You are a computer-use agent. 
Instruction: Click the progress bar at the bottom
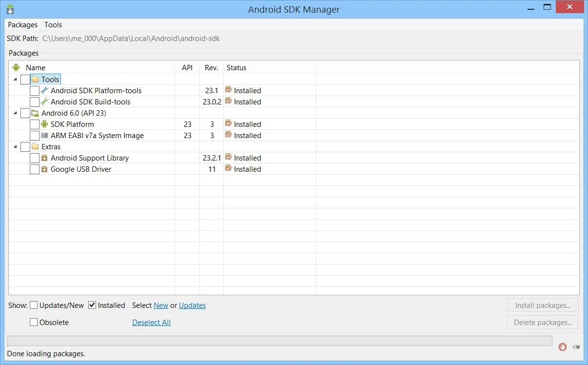(x=279, y=341)
